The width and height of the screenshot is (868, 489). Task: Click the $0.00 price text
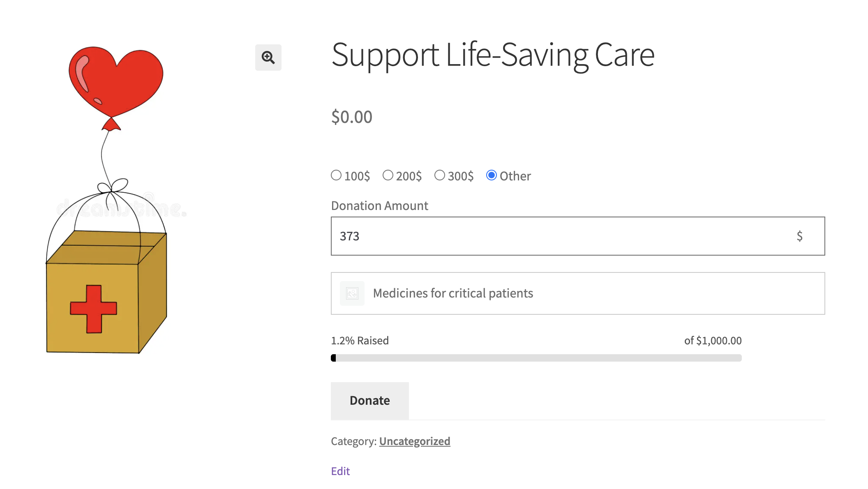tap(352, 117)
